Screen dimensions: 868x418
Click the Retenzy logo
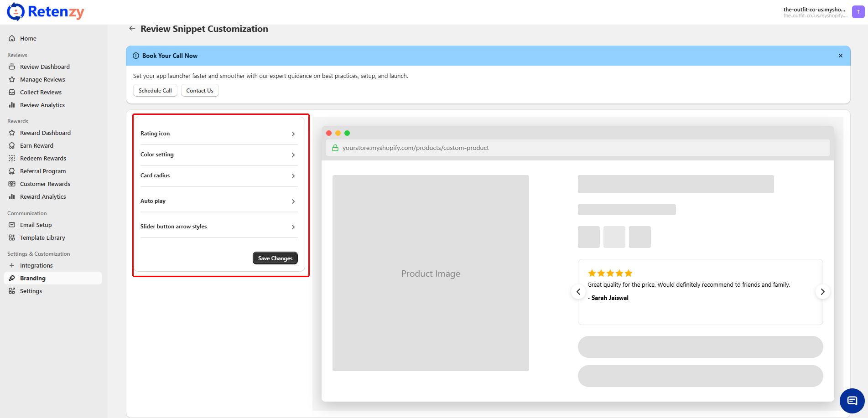46,12
